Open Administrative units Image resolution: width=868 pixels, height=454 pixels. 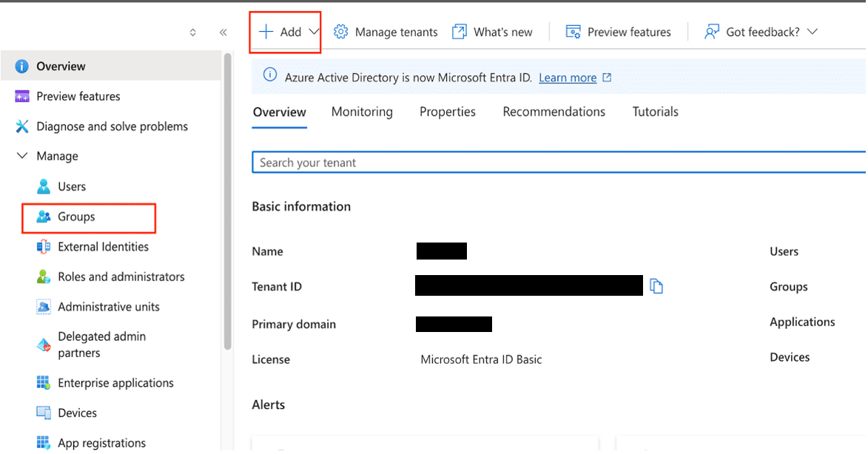click(44, 306)
